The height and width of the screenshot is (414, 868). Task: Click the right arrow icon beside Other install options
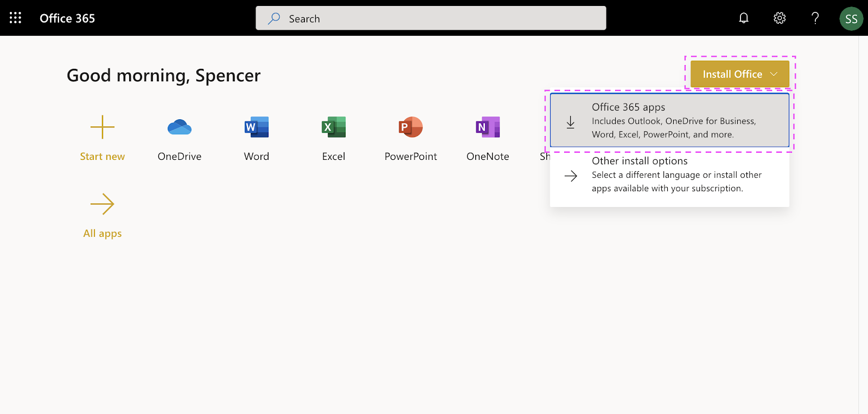tap(571, 176)
